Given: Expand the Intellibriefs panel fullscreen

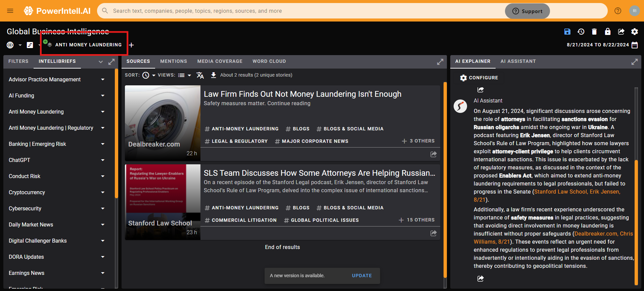Looking at the screenshot, I should [111, 62].
